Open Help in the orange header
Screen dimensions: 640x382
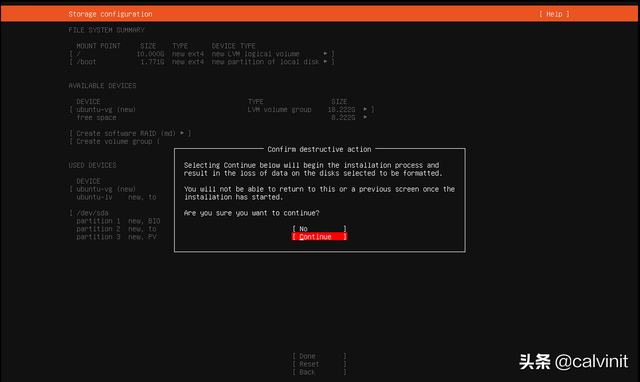tap(554, 14)
